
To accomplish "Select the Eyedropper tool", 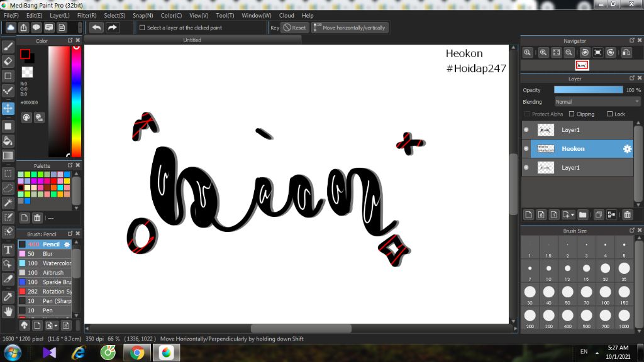I will [x=8, y=297].
